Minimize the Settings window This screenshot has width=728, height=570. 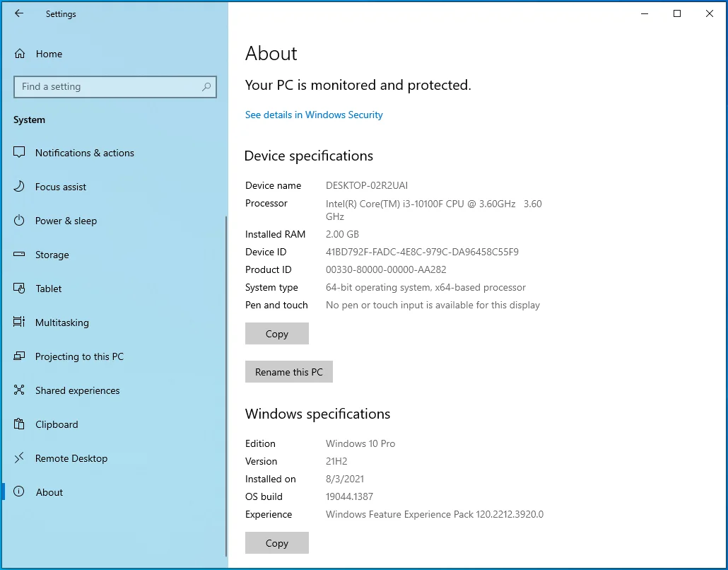click(x=645, y=13)
